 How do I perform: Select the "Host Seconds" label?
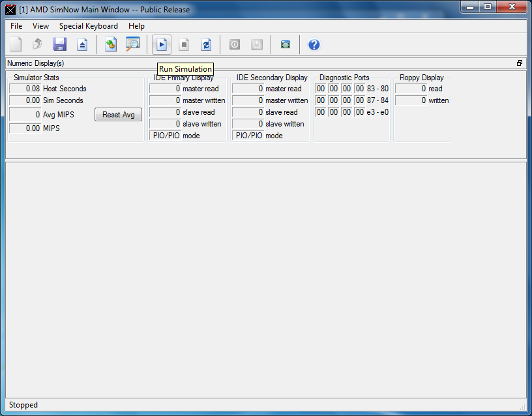(x=65, y=89)
